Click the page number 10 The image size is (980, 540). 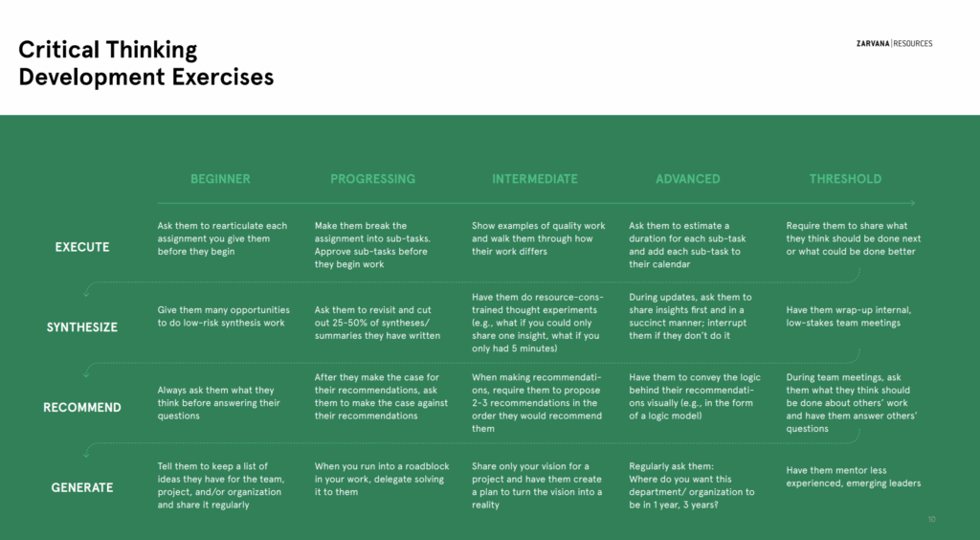(x=931, y=520)
